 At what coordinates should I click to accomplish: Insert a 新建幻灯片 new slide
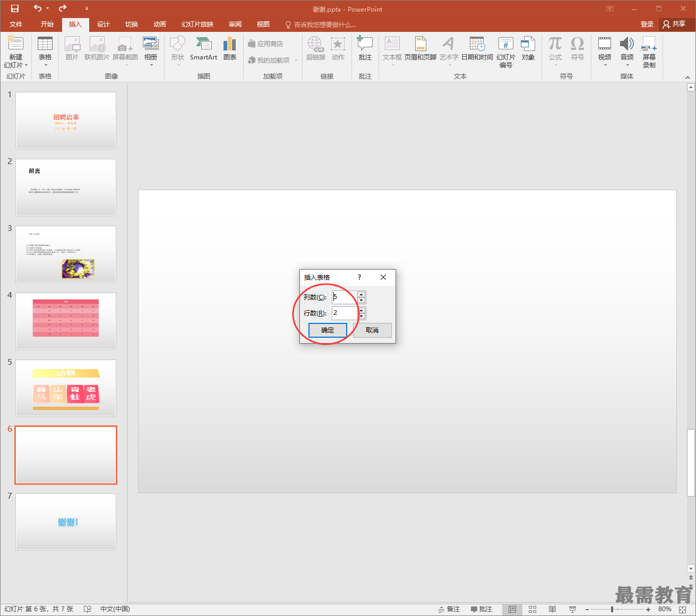[16, 53]
